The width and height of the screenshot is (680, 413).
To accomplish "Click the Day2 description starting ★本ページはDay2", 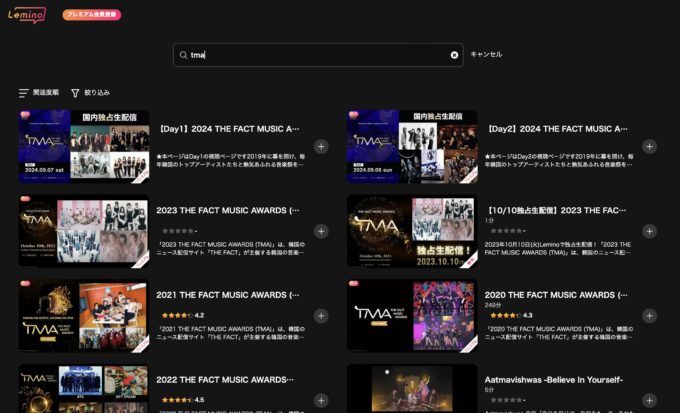I will point(559,160).
